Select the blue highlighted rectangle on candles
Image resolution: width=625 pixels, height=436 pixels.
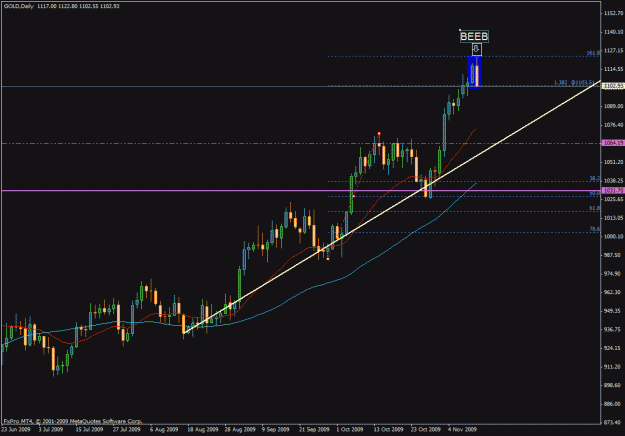pyautogui.click(x=474, y=72)
